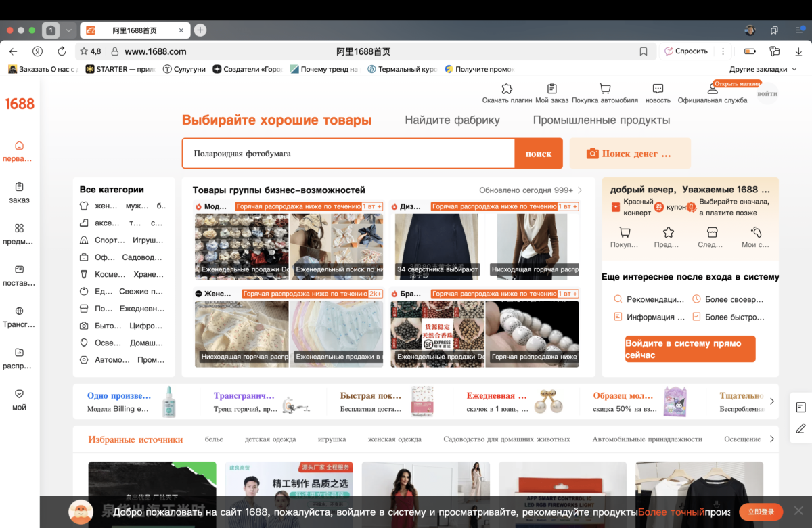Viewport: 812px width, 528px height.
Task: Click 'Рекомендаци…' item in login panel
Action: tap(650, 299)
